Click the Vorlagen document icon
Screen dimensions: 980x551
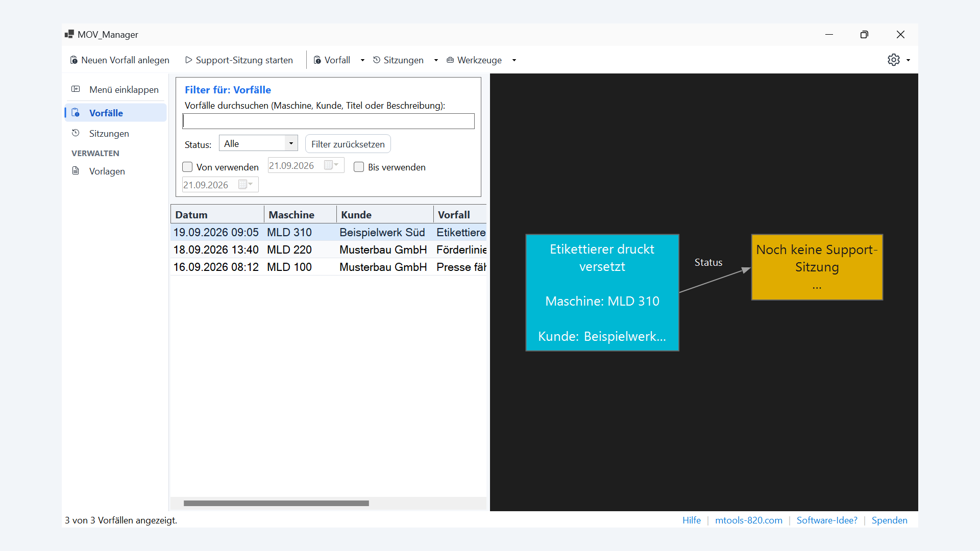pos(76,171)
